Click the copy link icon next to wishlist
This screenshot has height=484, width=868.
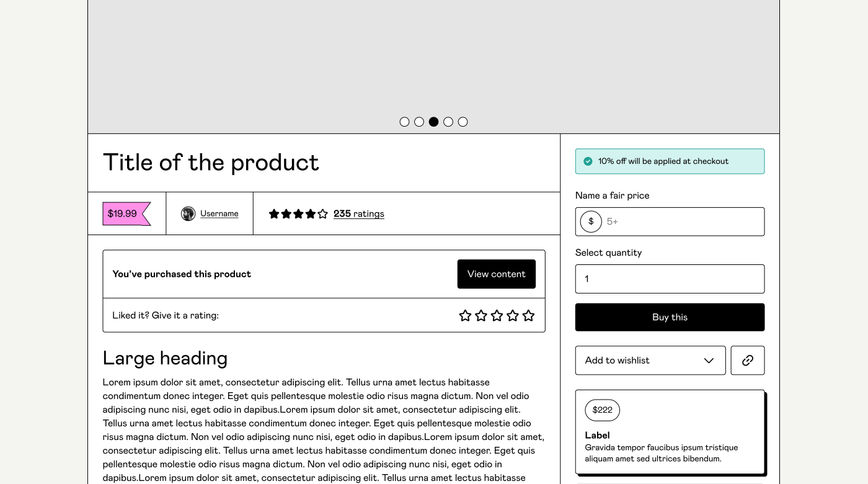[748, 360]
